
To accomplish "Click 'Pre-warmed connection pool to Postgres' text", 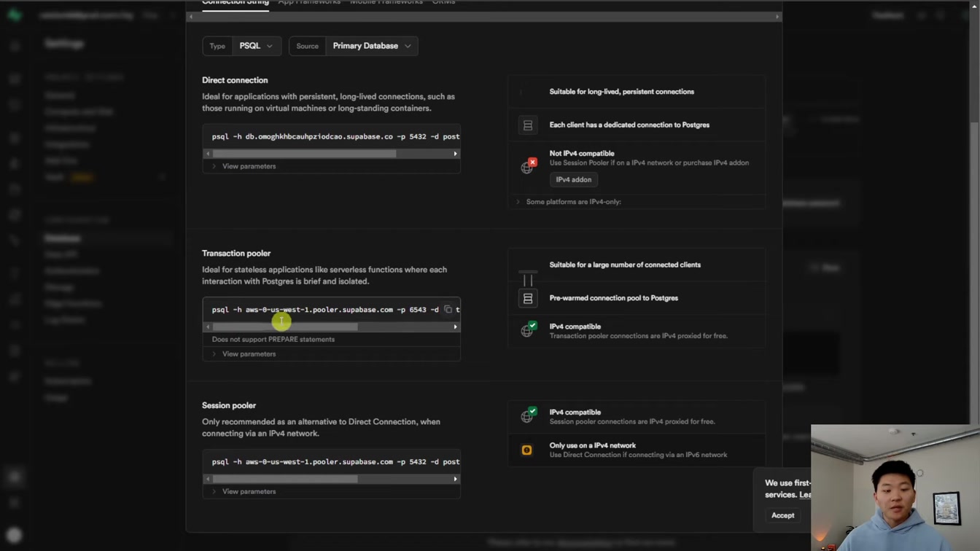I will (614, 298).
